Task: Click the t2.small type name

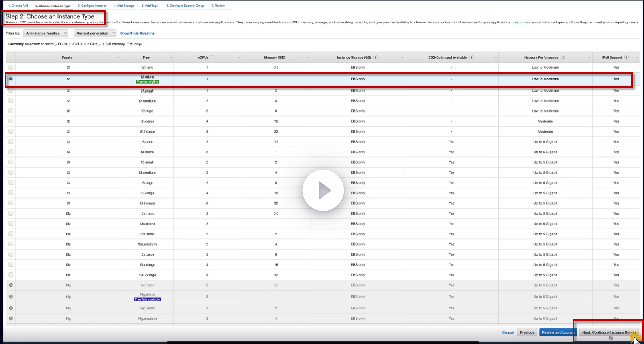Action: [x=147, y=91]
